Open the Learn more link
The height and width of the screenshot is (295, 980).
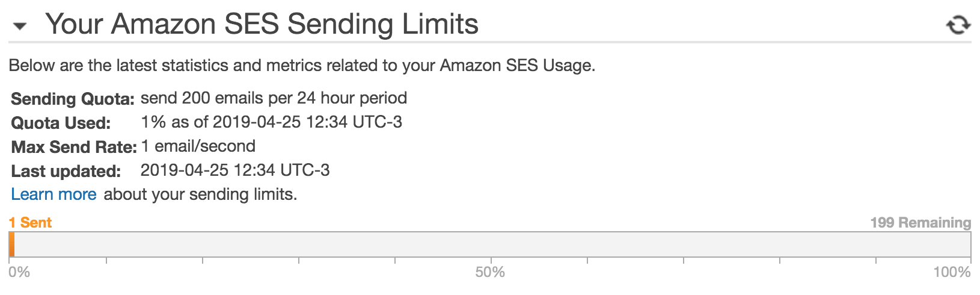(54, 194)
